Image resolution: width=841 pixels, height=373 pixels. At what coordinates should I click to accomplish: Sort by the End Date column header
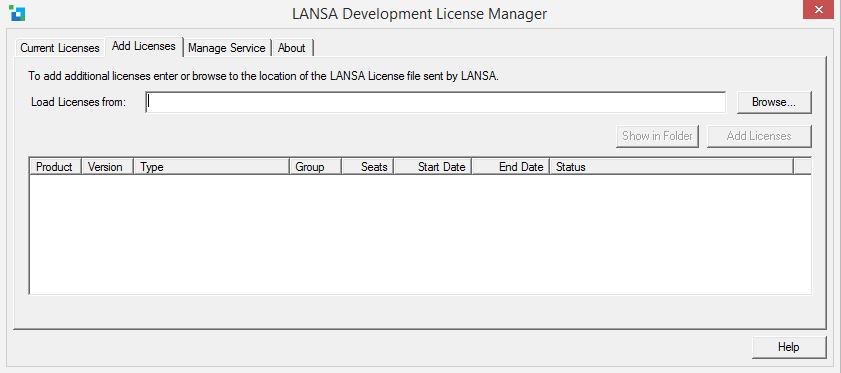click(x=511, y=167)
